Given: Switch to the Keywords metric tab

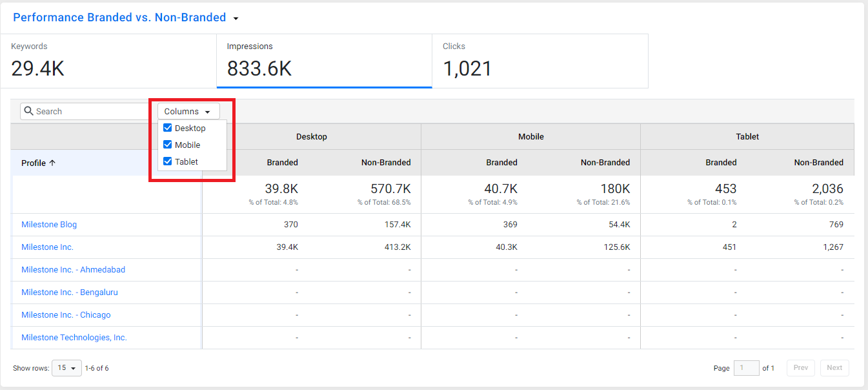Looking at the screenshot, I should tap(108, 61).
